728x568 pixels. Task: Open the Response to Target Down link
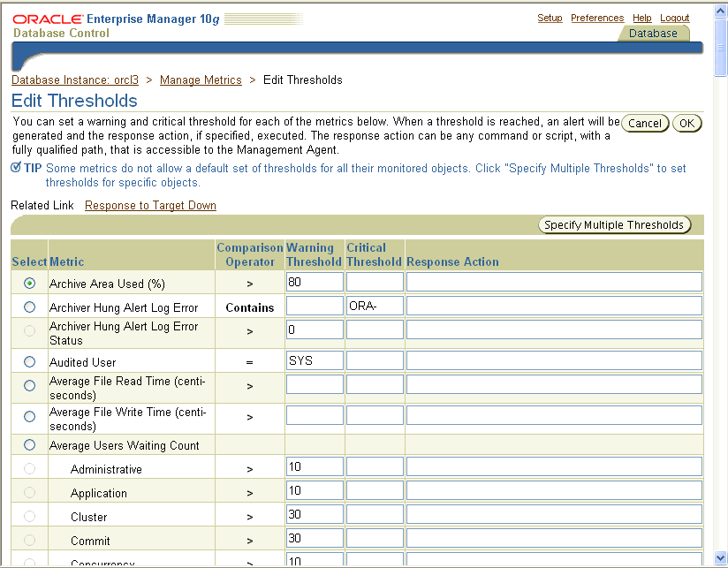150,205
